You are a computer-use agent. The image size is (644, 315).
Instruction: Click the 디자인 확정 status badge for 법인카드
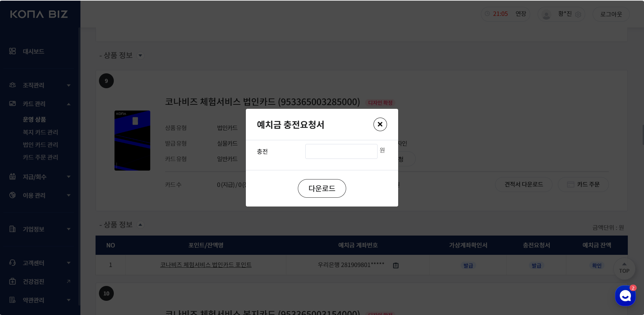(380, 103)
